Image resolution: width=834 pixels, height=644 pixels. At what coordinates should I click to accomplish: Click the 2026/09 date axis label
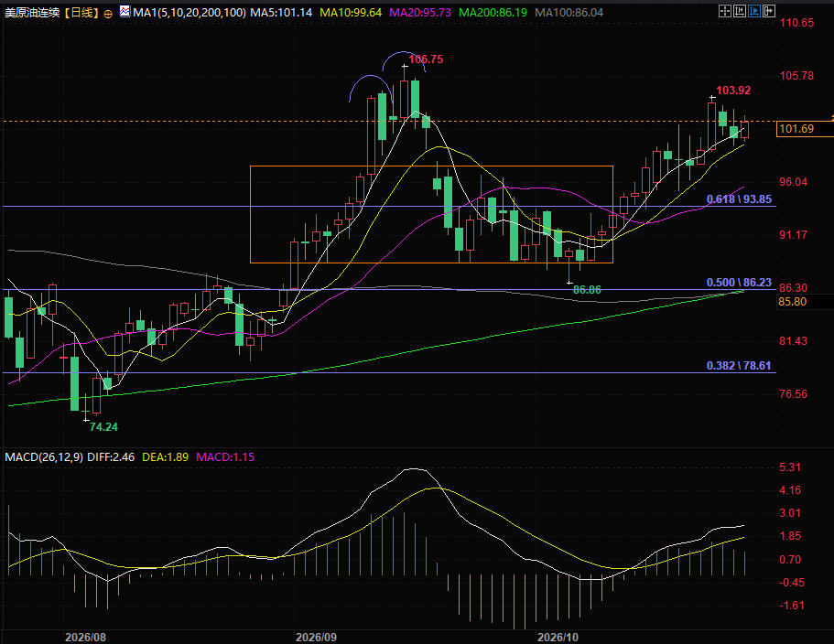click(x=316, y=637)
